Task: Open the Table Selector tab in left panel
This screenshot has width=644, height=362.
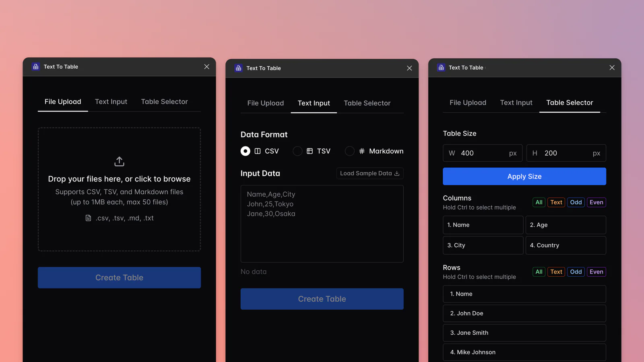Action: tap(164, 102)
